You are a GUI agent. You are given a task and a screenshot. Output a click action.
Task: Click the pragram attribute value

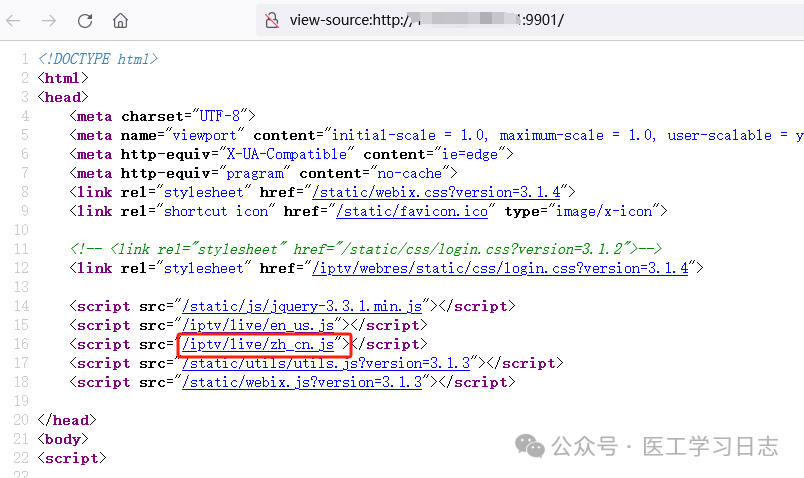255,173
